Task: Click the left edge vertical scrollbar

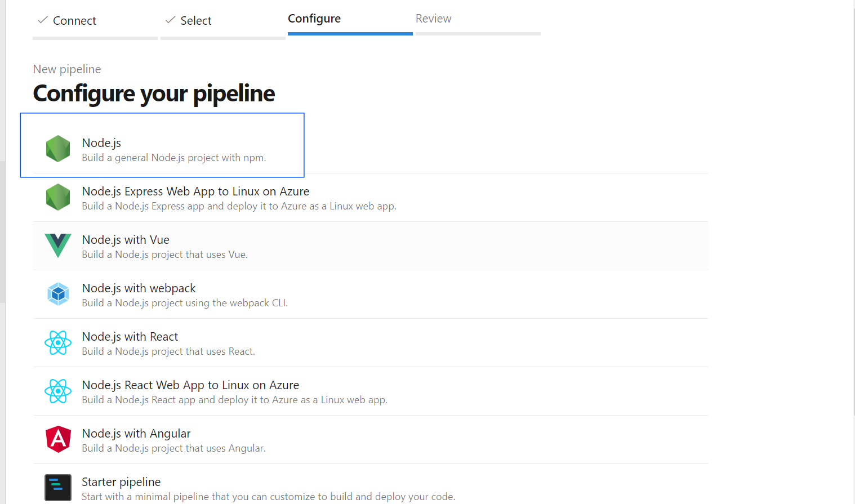Action: coord(2,232)
